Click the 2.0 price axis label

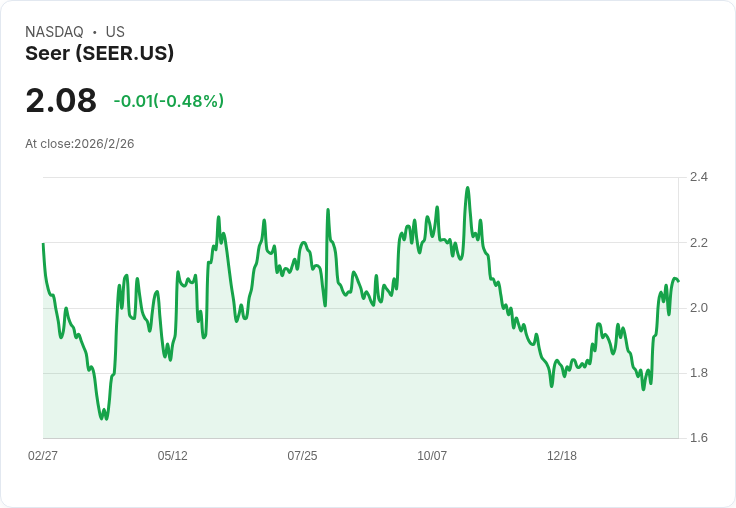pyautogui.click(x=698, y=308)
